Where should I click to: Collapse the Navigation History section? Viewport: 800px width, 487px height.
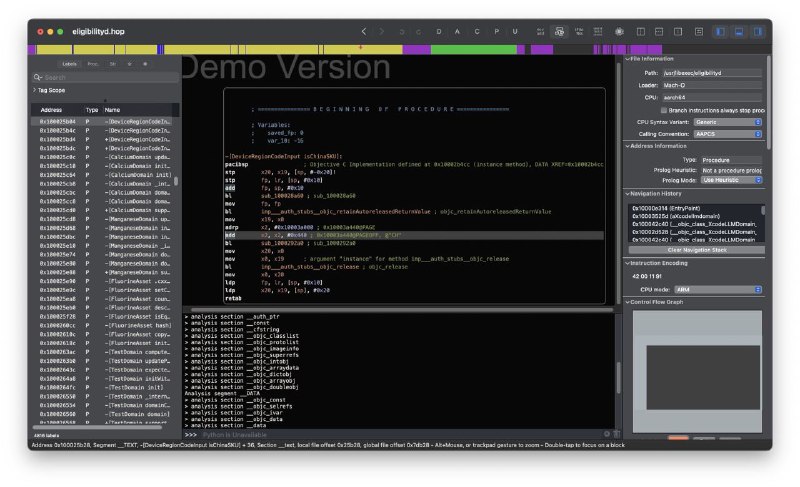tap(628, 194)
